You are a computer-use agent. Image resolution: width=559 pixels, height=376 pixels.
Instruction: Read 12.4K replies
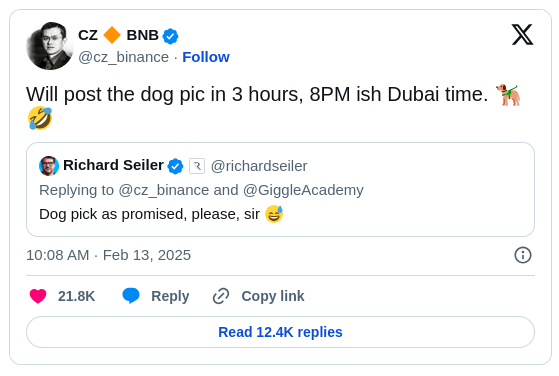280,332
